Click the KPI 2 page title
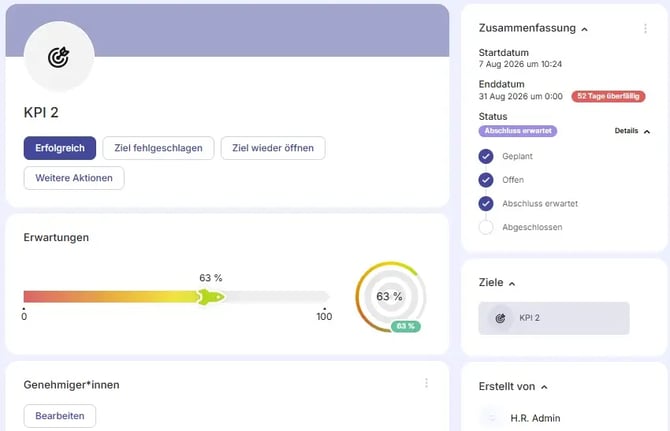The height and width of the screenshot is (431, 670). pyautogui.click(x=41, y=112)
